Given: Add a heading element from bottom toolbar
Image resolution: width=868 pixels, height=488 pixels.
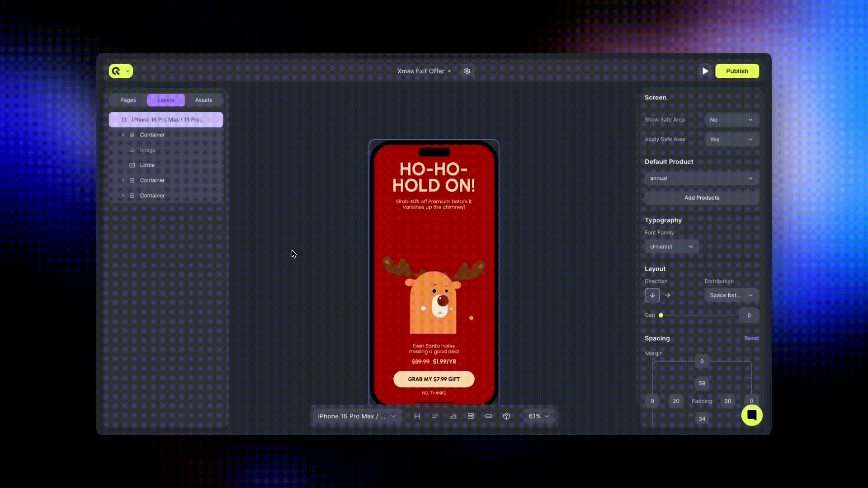Looking at the screenshot, I should [417, 416].
